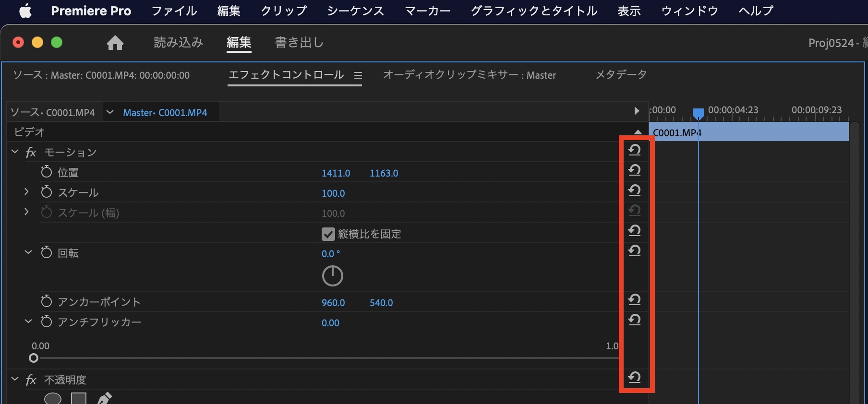Show or hide the timeline view arrow
This screenshot has height=404, width=868.
pos(637,111)
